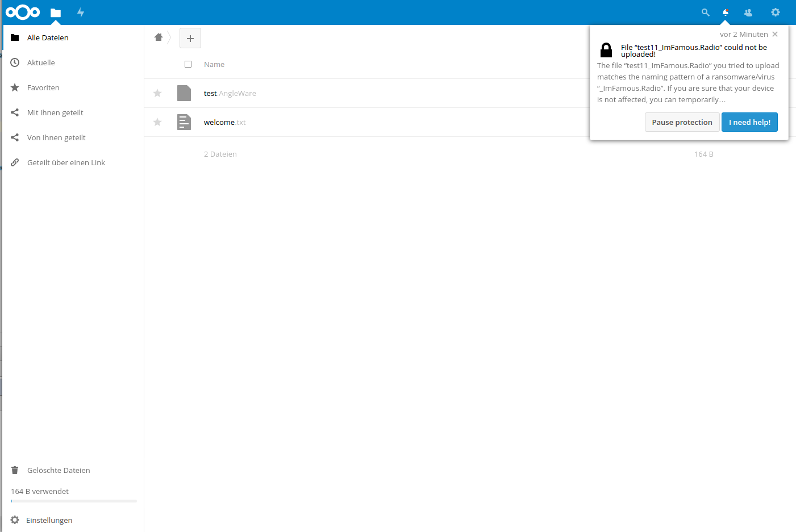Viewport: 796px width, 532px height.
Task: Click the plus button to add new file
Action: (x=190, y=38)
